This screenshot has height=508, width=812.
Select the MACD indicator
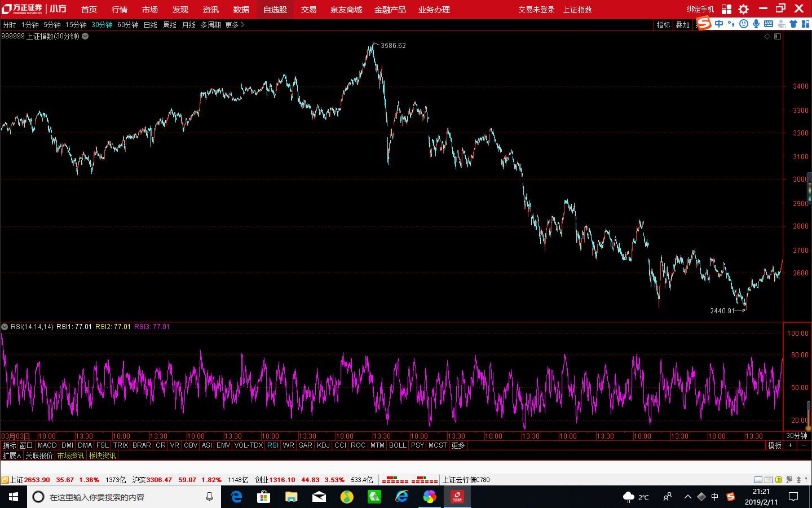point(47,445)
